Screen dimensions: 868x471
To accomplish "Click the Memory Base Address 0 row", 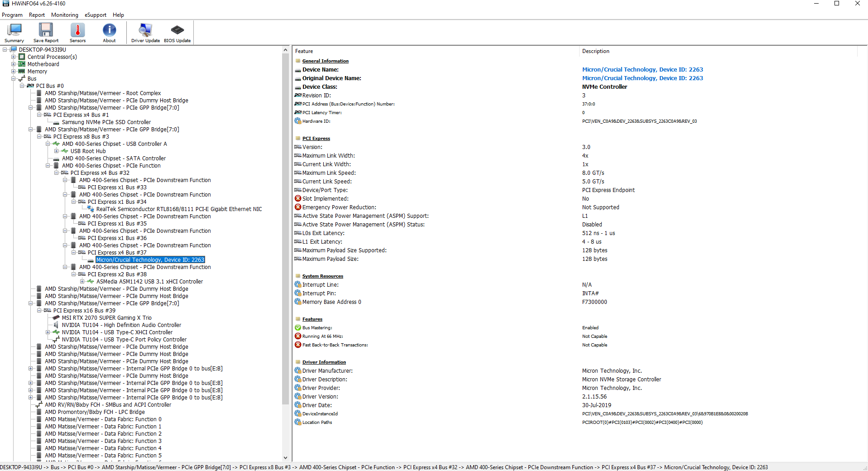I will tap(575, 302).
